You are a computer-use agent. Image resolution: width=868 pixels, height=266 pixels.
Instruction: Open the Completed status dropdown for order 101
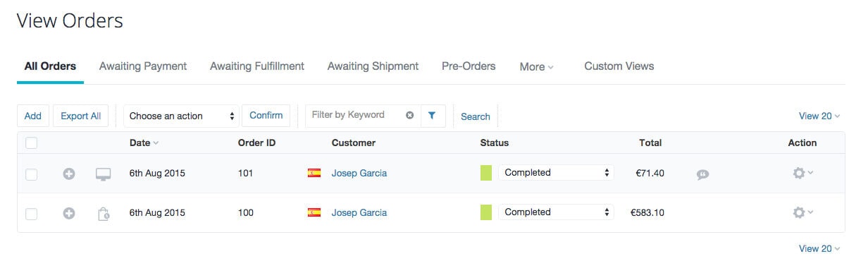coord(556,173)
